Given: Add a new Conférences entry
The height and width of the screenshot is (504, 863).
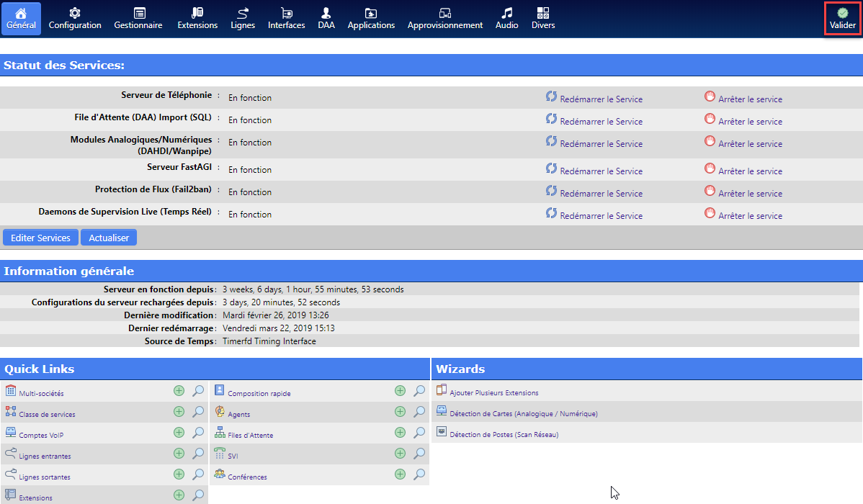Looking at the screenshot, I should 400,474.
